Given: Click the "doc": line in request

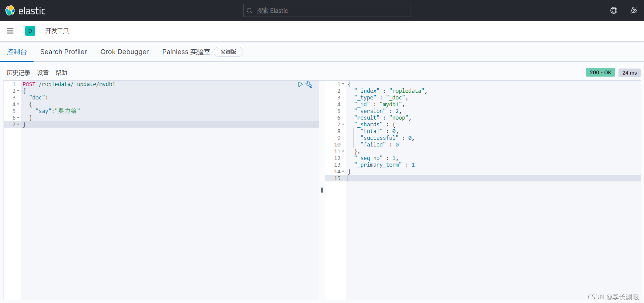Looking at the screenshot, I should (39, 97).
